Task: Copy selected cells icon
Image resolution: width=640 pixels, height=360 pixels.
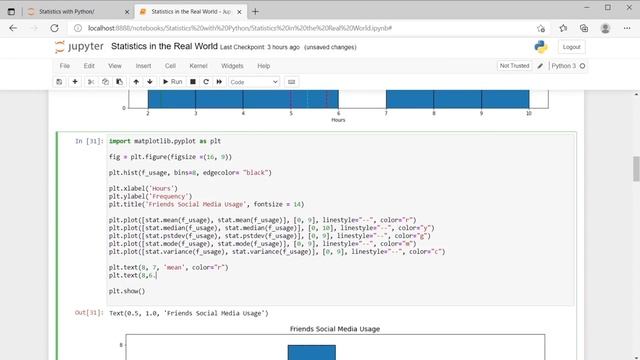Action: pos(105,82)
